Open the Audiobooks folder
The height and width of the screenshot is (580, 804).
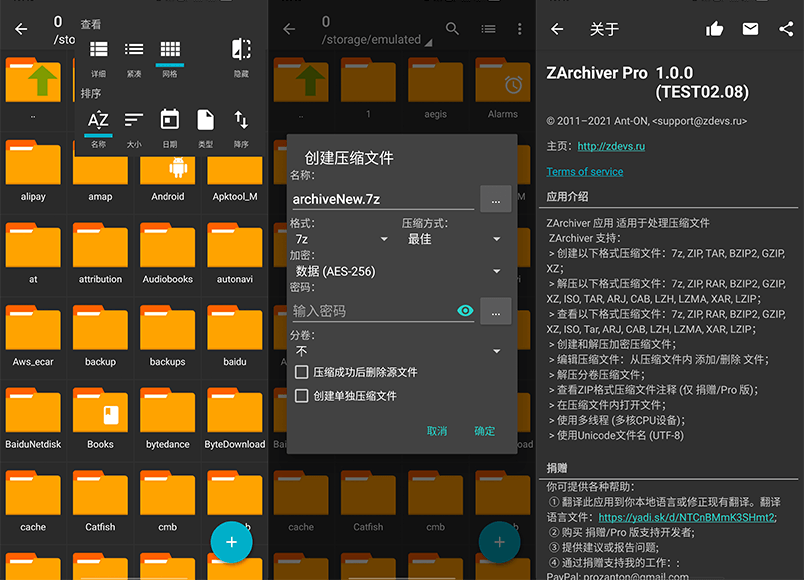[x=168, y=253]
